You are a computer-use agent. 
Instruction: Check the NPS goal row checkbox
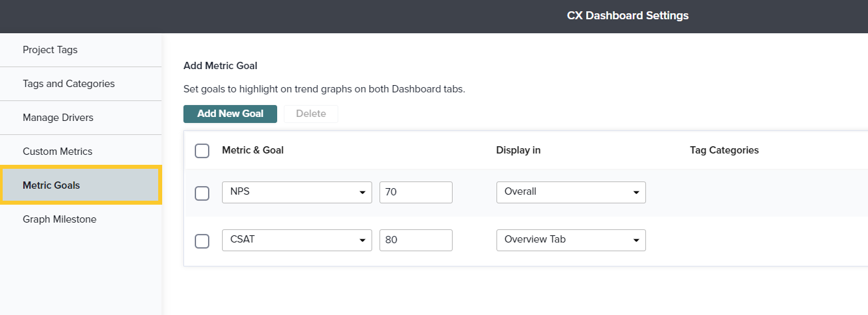202,193
